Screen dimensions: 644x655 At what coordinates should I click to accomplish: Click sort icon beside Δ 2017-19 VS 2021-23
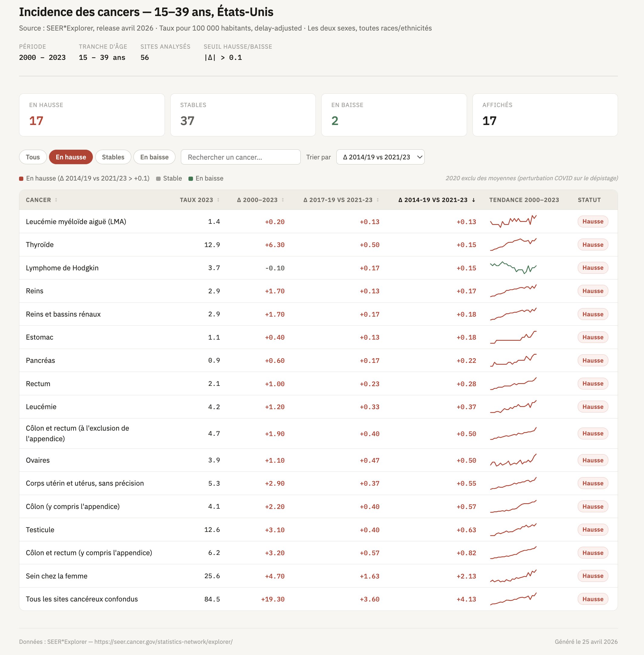click(x=378, y=200)
